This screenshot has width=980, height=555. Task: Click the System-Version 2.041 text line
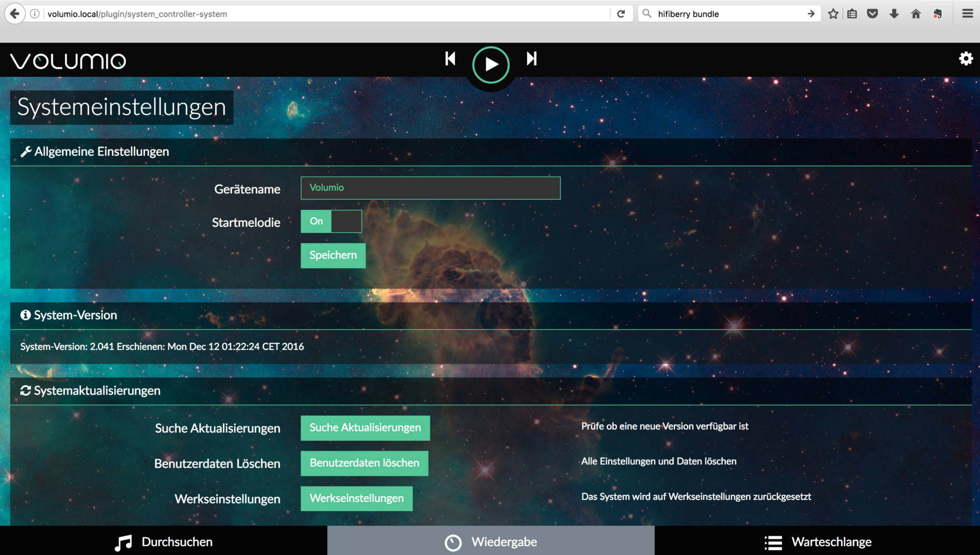pyautogui.click(x=162, y=347)
